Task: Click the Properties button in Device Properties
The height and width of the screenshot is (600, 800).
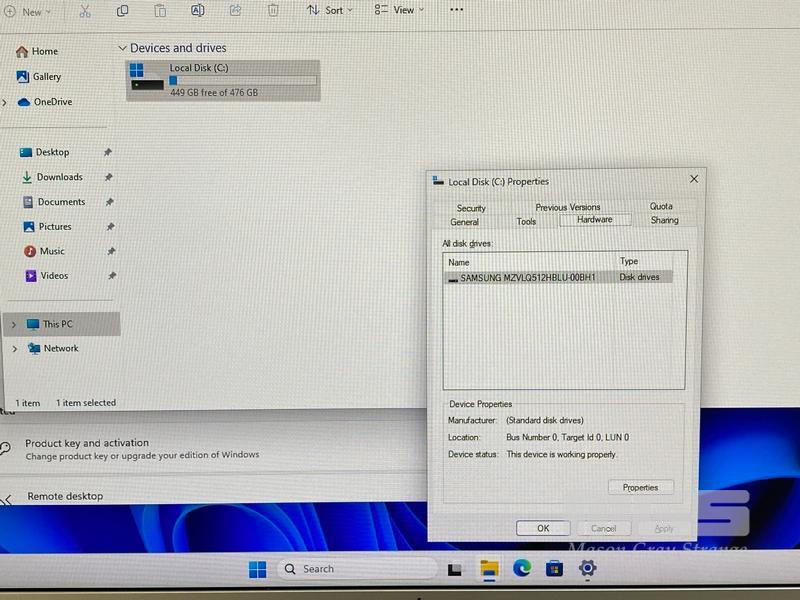Action: tap(641, 487)
